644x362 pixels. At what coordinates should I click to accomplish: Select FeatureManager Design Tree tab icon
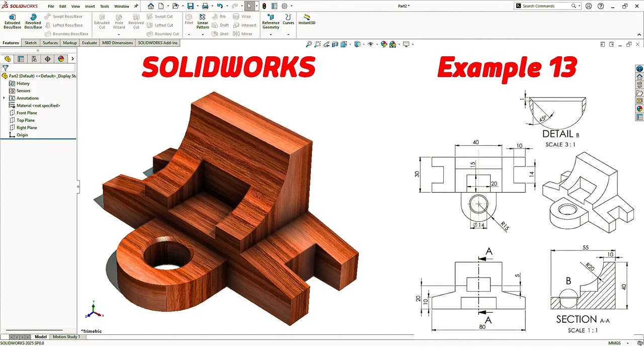tap(8, 59)
